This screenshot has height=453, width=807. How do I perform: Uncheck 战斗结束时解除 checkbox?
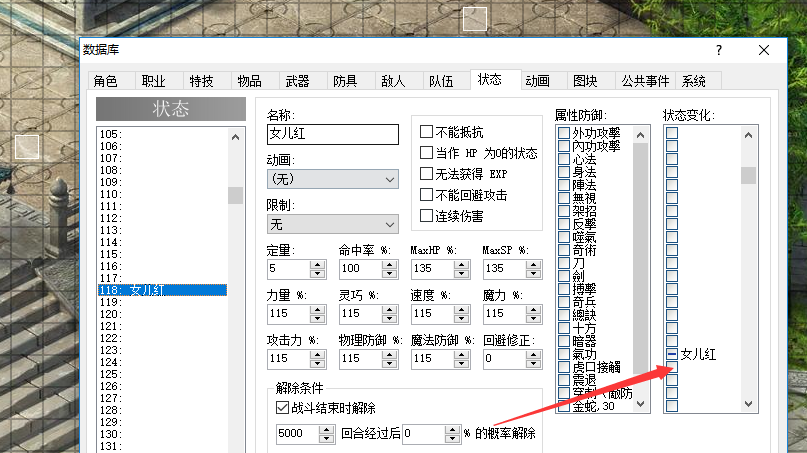pos(282,408)
